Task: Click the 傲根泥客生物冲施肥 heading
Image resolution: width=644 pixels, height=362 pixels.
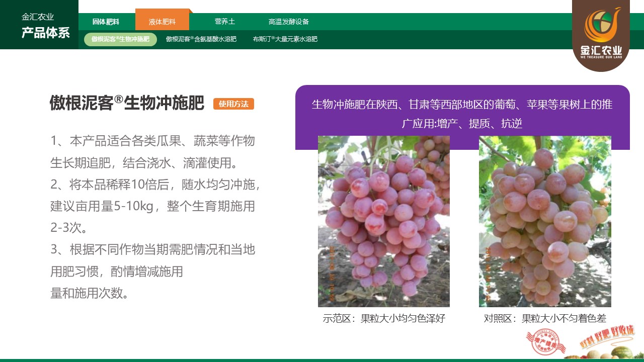Action: click(127, 103)
